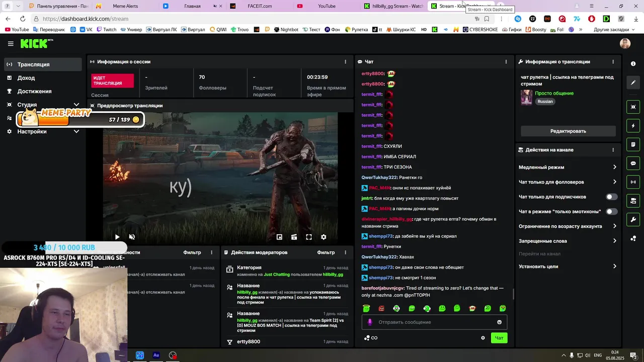Screen dimensions: 644x362
Task: Switch to FACEIT.com browser tab
Action: pos(260,6)
